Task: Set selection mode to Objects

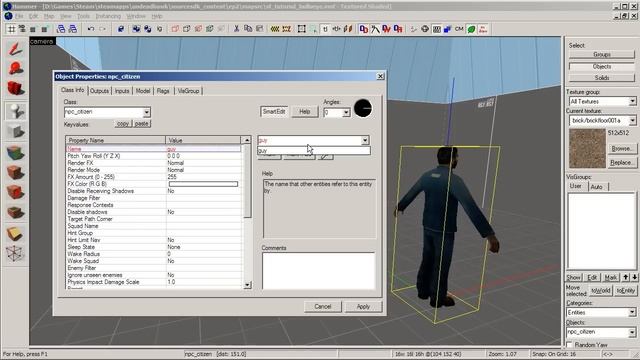Action: (602, 66)
